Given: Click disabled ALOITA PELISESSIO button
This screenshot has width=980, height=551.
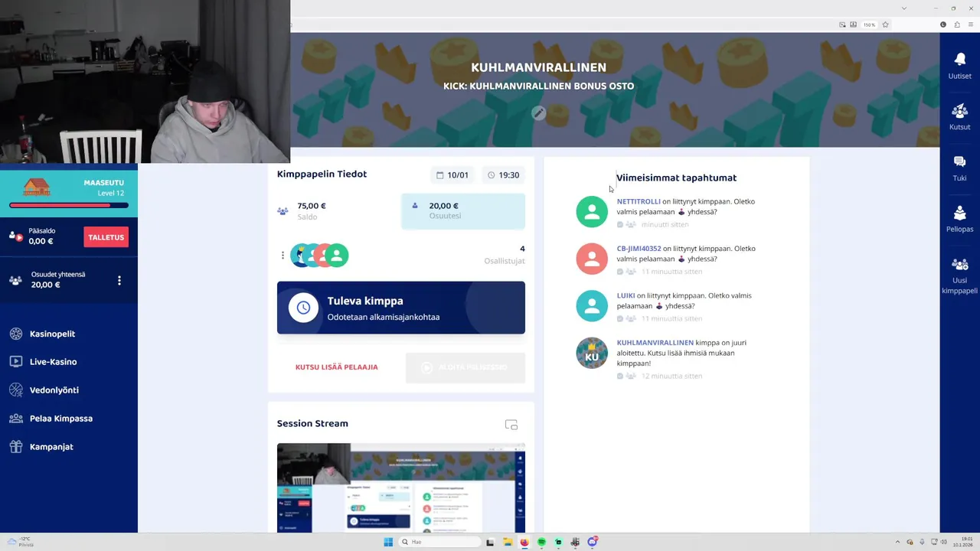Looking at the screenshot, I should point(465,367).
